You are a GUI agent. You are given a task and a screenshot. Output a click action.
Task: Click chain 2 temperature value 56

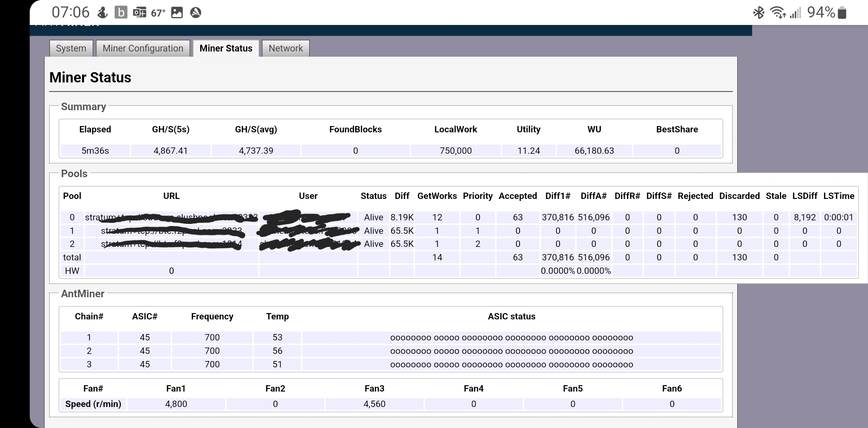(x=277, y=351)
